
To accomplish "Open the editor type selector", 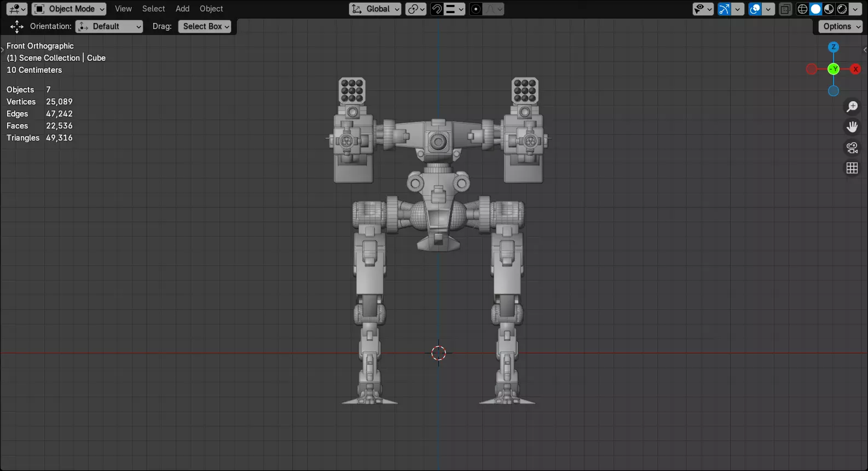I will [16, 9].
